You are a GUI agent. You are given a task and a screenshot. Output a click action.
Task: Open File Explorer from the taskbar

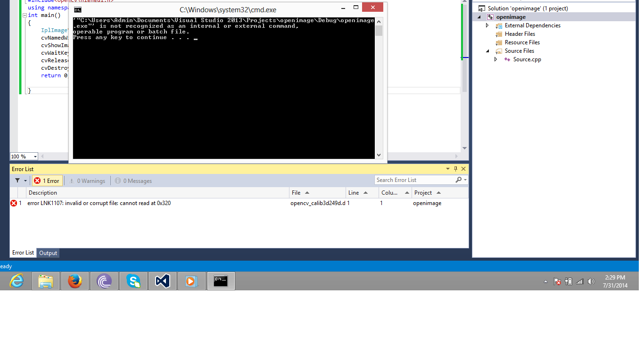coord(46,281)
